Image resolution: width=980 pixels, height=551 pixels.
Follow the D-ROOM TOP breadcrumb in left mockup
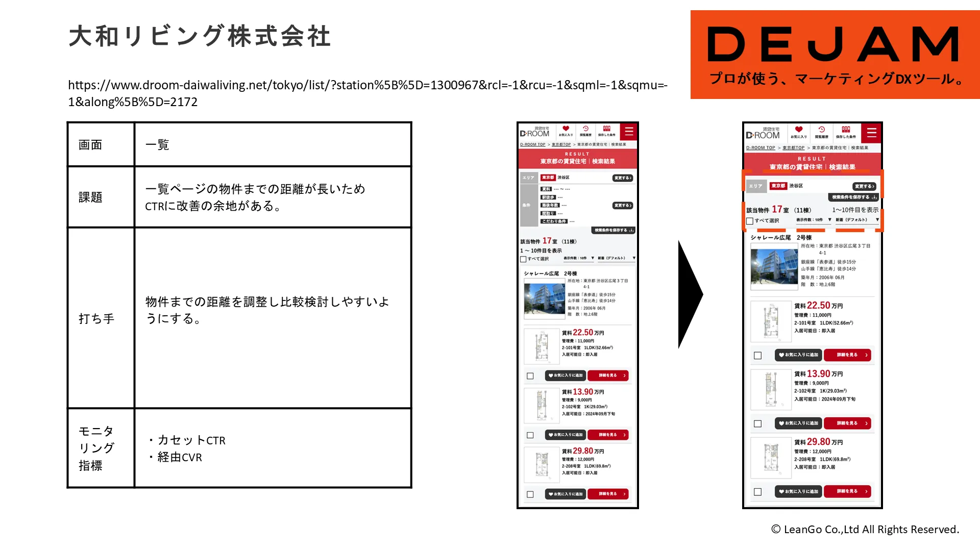[533, 144]
